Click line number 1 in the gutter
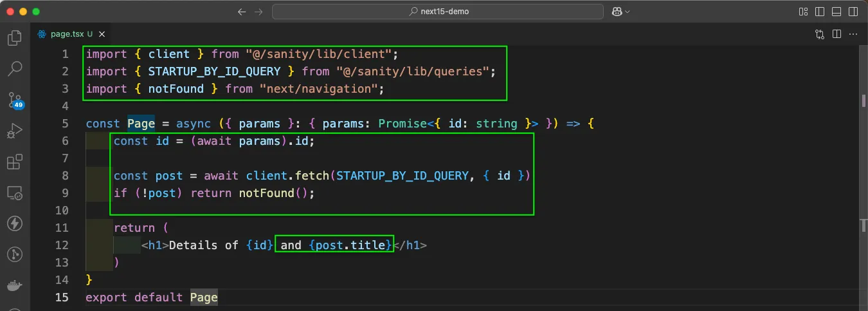The image size is (868, 311). pyautogui.click(x=65, y=54)
